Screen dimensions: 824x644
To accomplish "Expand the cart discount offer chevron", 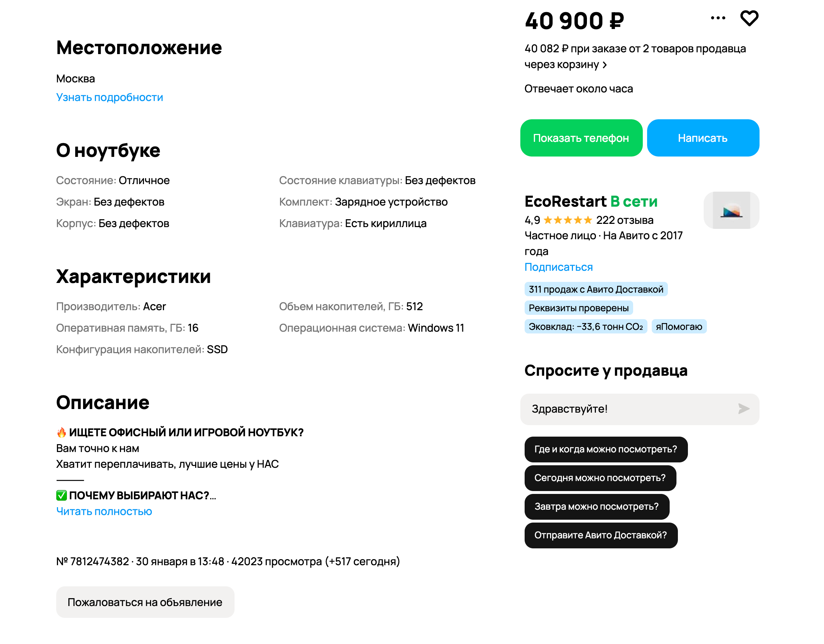I will pyautogui.click(x=605, y=65).
